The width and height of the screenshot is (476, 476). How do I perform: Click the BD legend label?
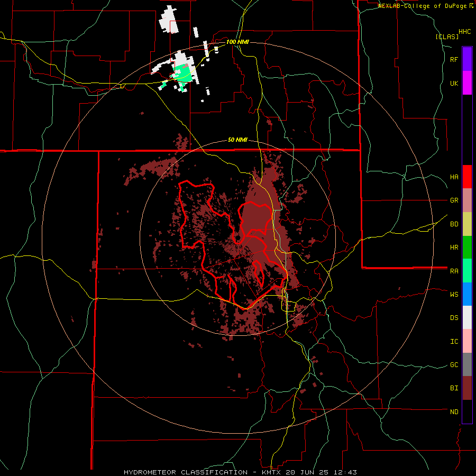[x=454, y=224]
